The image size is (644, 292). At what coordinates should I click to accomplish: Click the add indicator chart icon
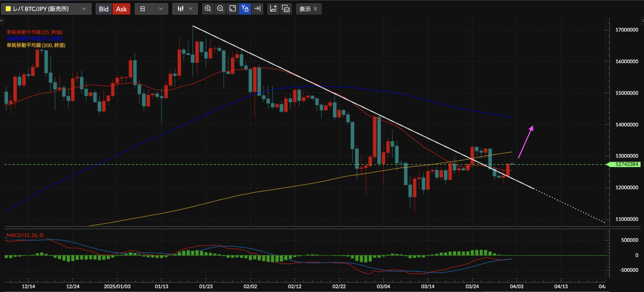pos(273,9)
